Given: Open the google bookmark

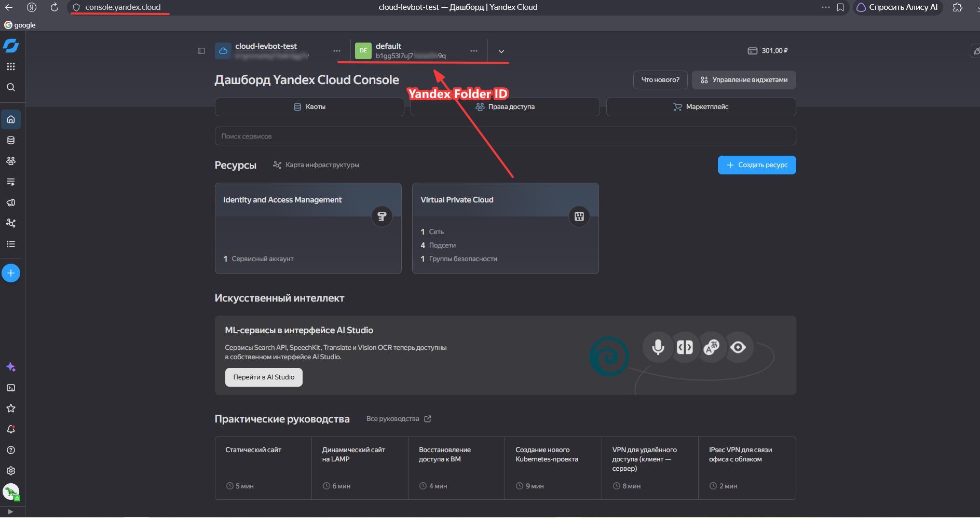Looking at the screenshot, I should [x=20, y=25].
